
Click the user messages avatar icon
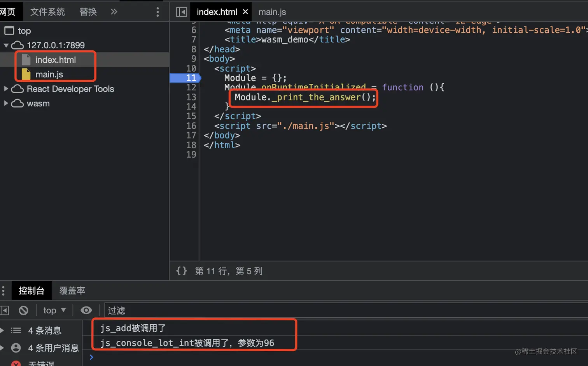coord(16,348)
